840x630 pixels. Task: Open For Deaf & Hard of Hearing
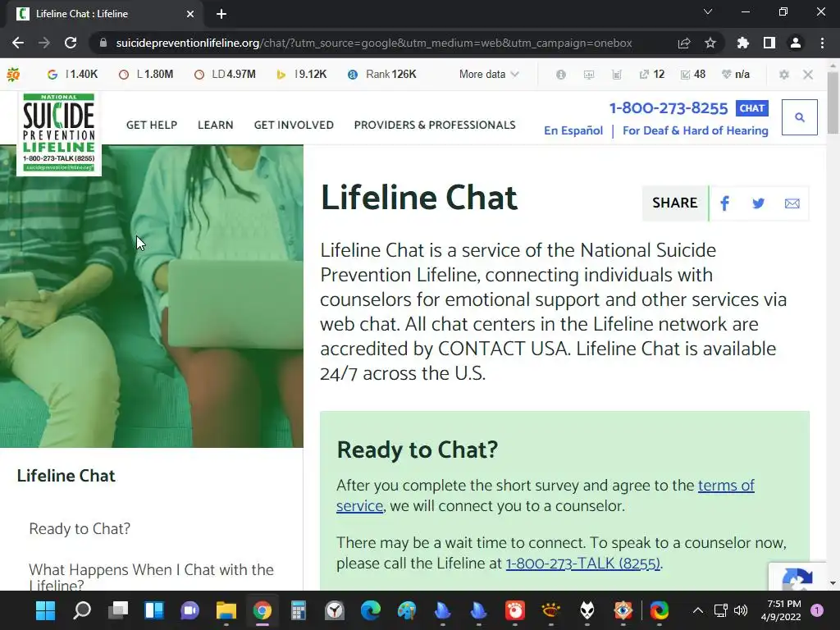(x=696, y=130)
